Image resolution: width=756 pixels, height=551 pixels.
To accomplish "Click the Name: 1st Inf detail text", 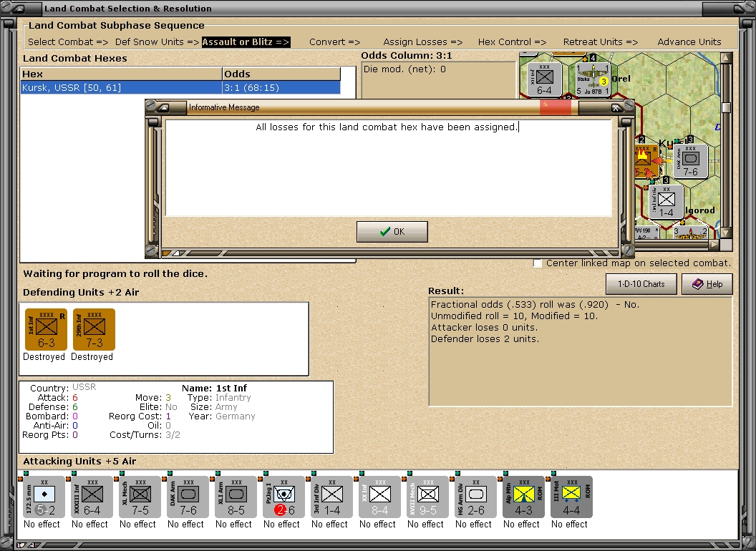I will [x=215, y=388].
